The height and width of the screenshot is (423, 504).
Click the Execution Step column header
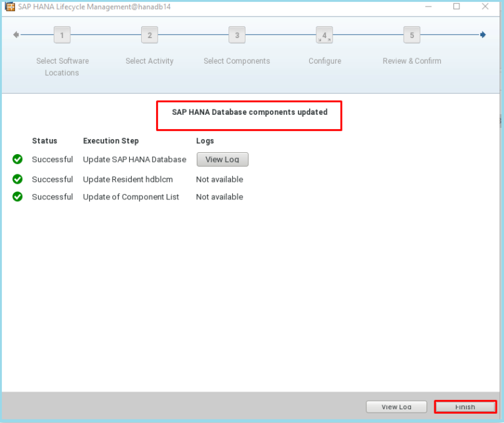(111, 141)
